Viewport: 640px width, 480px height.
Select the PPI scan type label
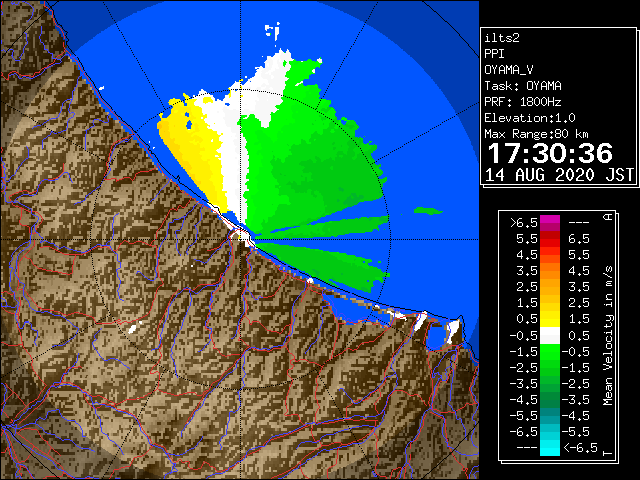(x=494, y=54)
